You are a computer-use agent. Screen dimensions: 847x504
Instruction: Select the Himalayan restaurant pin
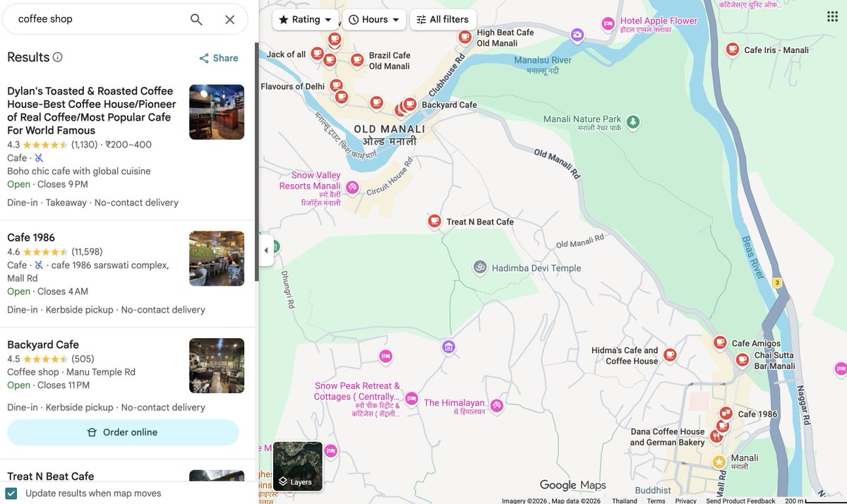[497, 405]
